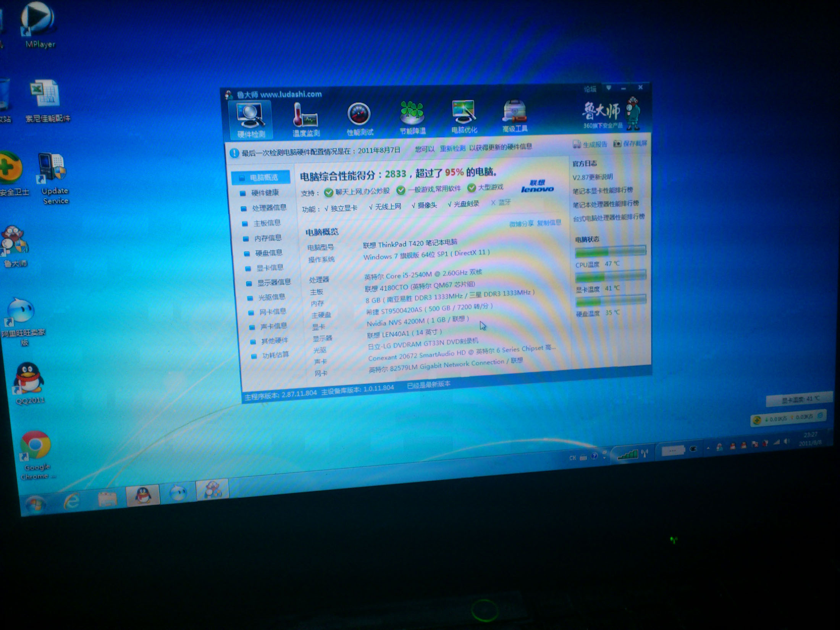Select 主板信息 in the sidebar
The image size is (840, 630).
tap(262, 223)
